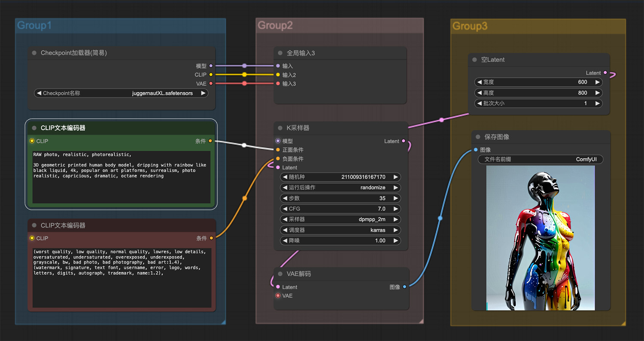This screenshot has width=644, height=341.
Task: Open the 采样器 dpmpp_2m selector
Action: click(340, 219)
